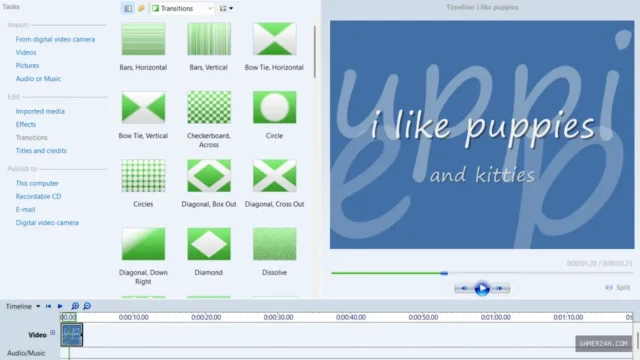The image size is (640, 360).
Task: Click the preview seek bar slider thumb
Action: [x=444, y=273]
